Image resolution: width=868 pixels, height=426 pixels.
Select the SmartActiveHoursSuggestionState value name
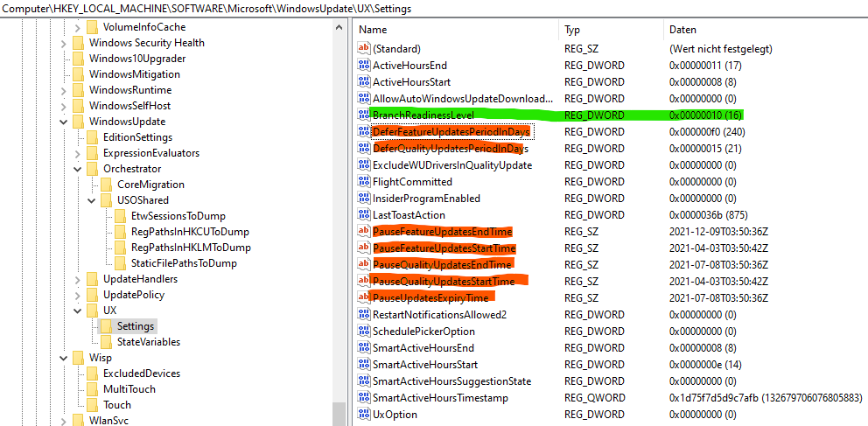[451, 381]
